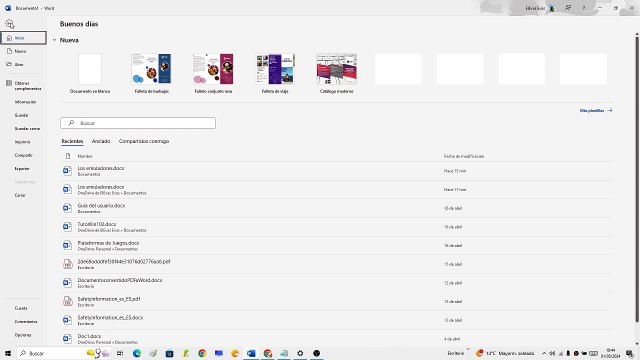The width and height of the screenshot is (640, 360).
Task: Click the Buscar documents search field
Action: [138, 123]
